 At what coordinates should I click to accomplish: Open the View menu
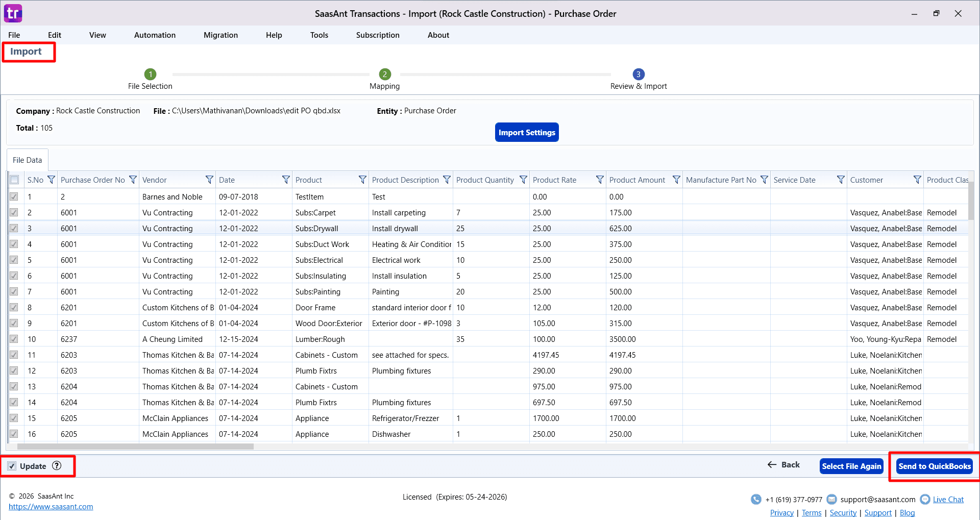pyautogui.click(x=97, y=35)
